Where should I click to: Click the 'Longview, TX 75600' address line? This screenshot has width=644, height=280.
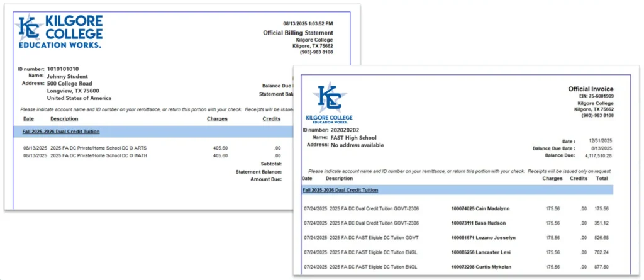(x=73, y=91)
